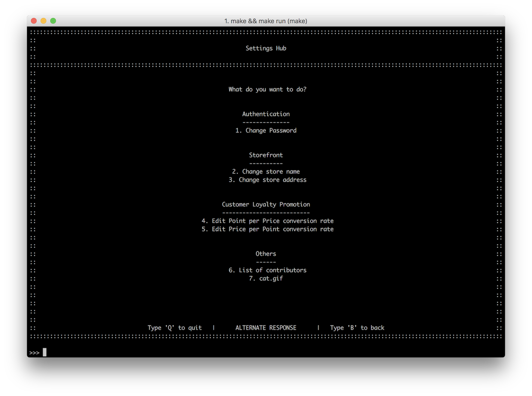Viewport: 532px width, 396px height.
Task: Select '7. cat.gif' menu line
Action: (x=266, y=278)
